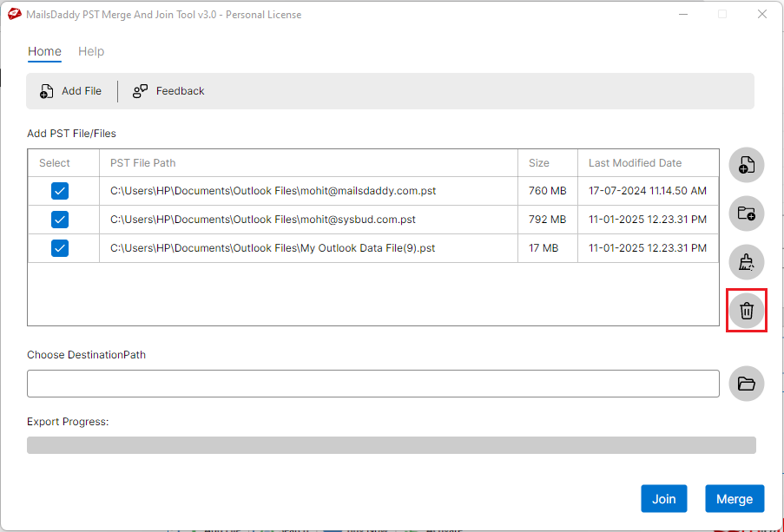Image resolution: width=784 pixels, height=532 pixels.
Task: Uncheck the mohit@mailsdaddy.com.pst checkbox
Action: coord(60,191)
